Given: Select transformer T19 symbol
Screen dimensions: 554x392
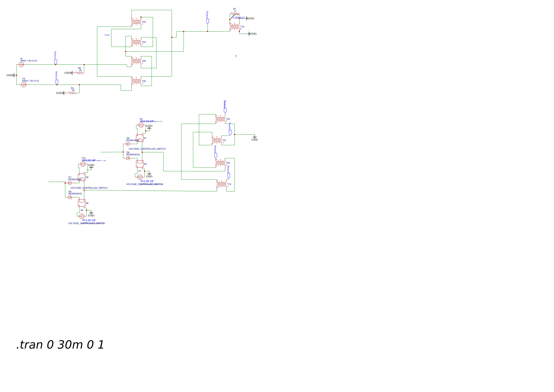Looking at the screenshot, I should point(222,184).
